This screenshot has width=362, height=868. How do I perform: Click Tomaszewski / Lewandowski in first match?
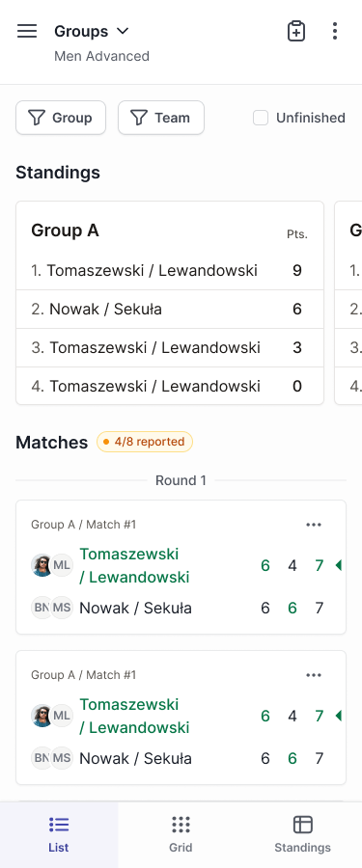135,565
